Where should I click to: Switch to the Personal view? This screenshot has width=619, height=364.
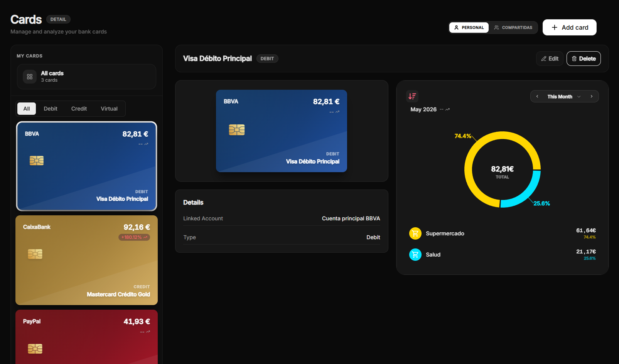coord(469,27)
